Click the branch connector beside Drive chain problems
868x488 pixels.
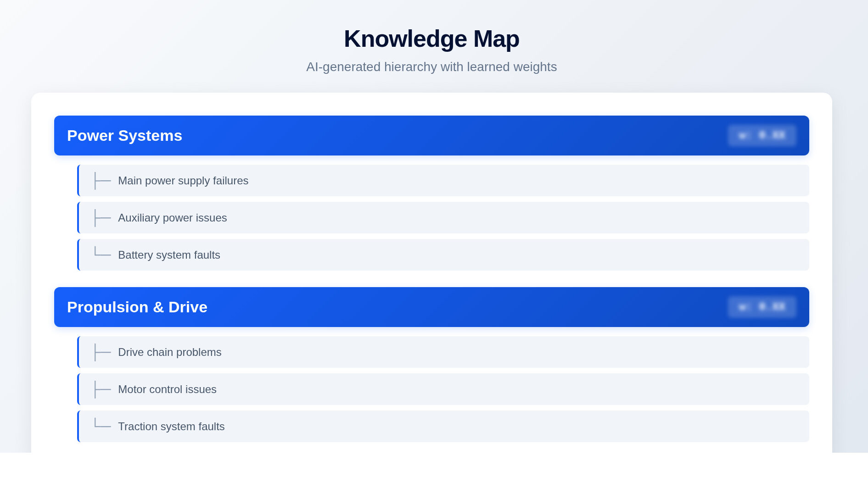point(102,352)
